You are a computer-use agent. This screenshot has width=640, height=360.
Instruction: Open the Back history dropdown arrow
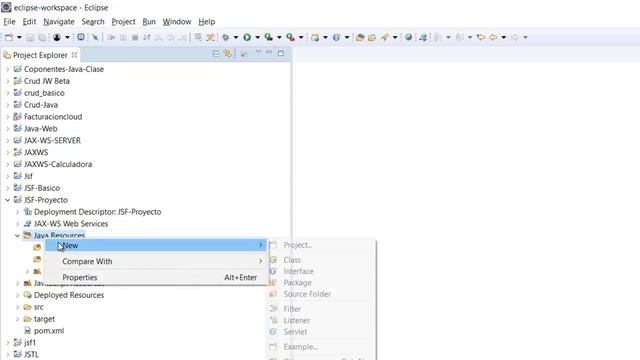(x=503, y=38)
